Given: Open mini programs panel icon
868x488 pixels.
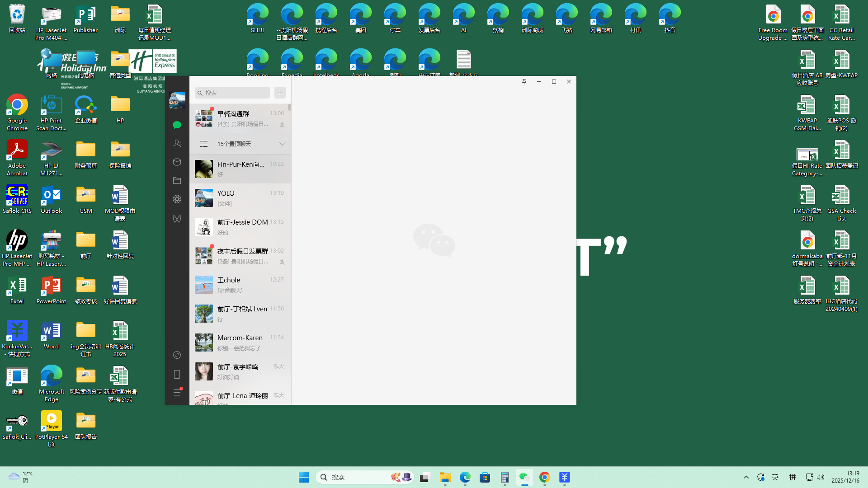Looking at the screenshot, I should point(177,355).
